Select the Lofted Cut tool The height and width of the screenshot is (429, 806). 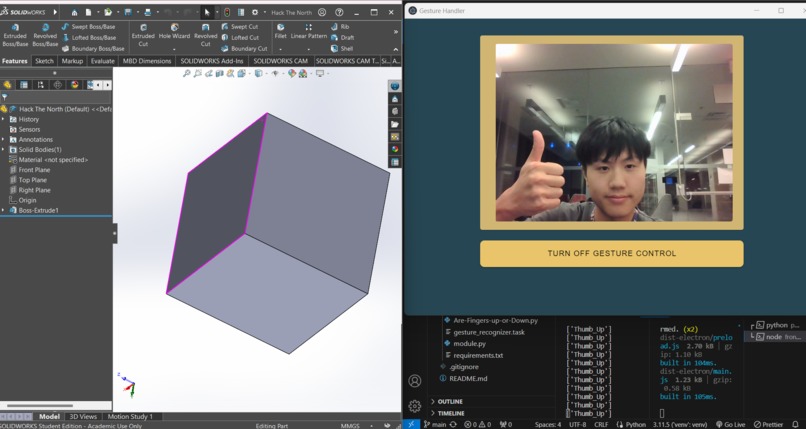241,38
